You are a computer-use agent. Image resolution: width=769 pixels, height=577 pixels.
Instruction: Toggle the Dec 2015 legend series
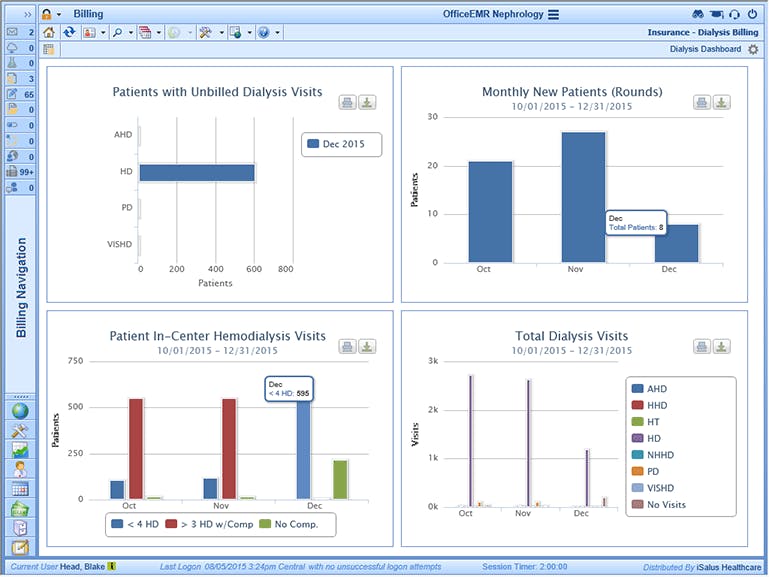336,144
